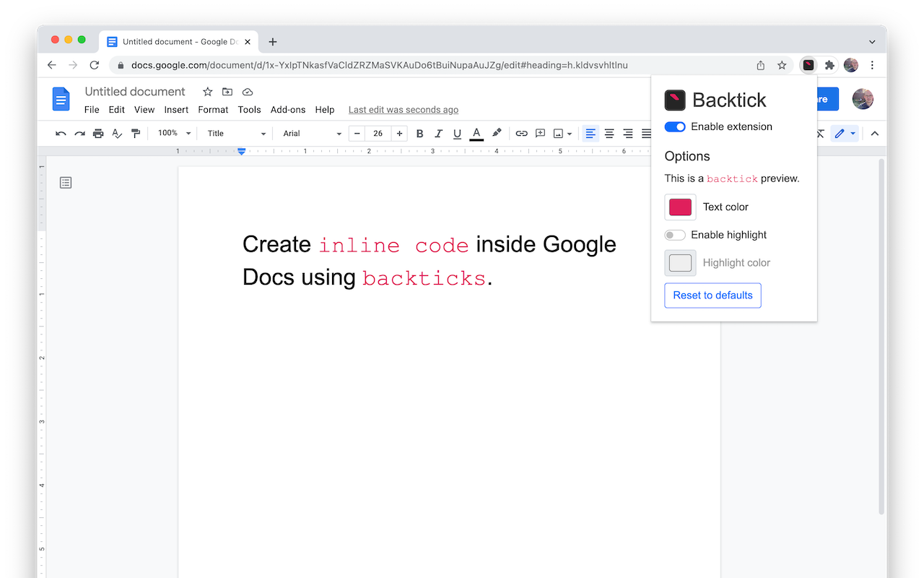The height and width of the screenshot is (578, 924).
Task: Move the document with folder icon
Action: pyautogui.click(x=227, y=92)
